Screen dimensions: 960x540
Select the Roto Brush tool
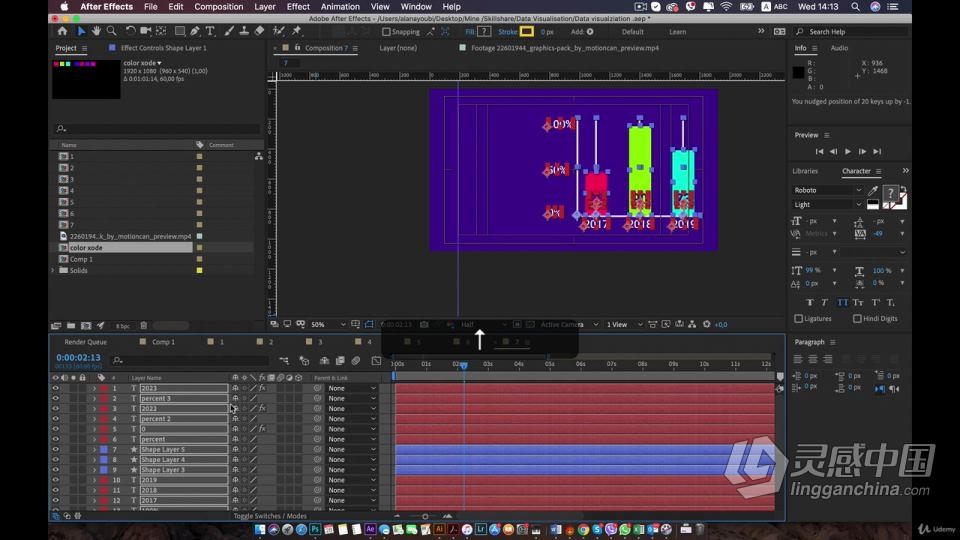click(x=279, y=31)
